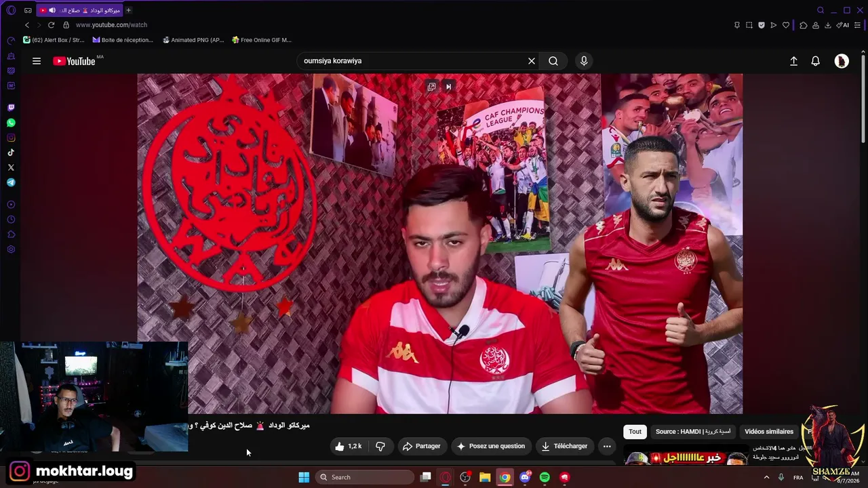Skip to next video overlay button
The image size is (868, 488).
[448, 87]
